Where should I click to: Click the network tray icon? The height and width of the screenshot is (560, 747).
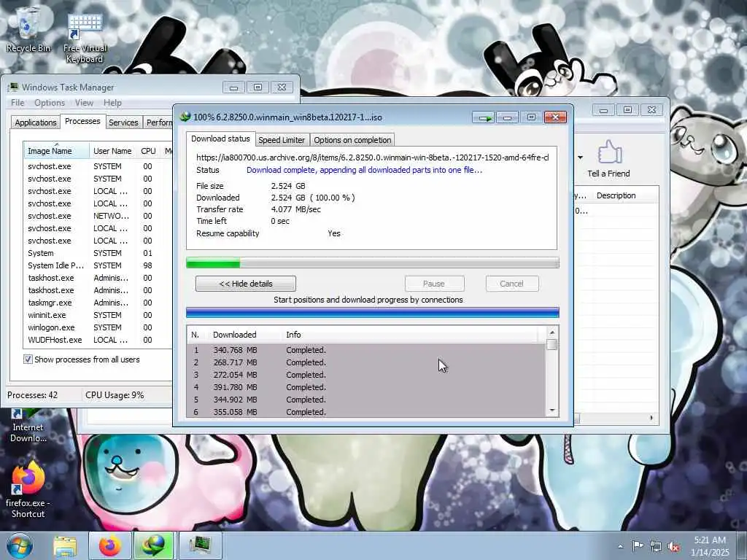pos(656,546)
